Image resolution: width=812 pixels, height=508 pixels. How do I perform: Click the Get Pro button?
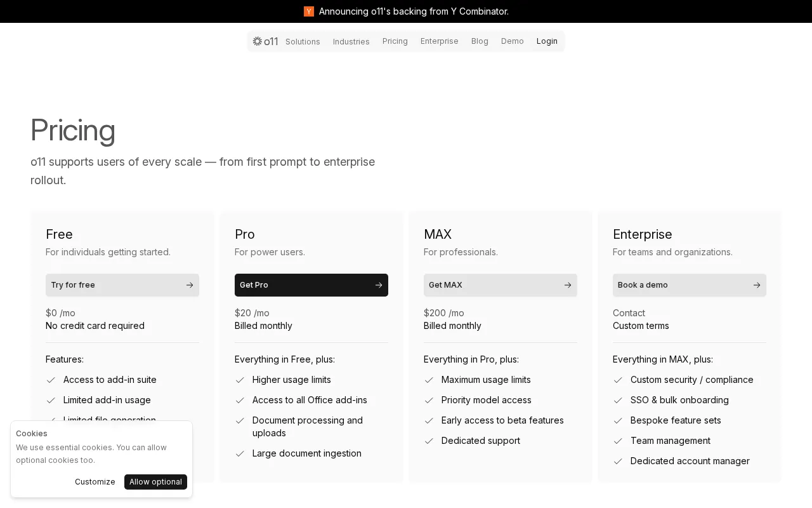[x=311, y=285]
